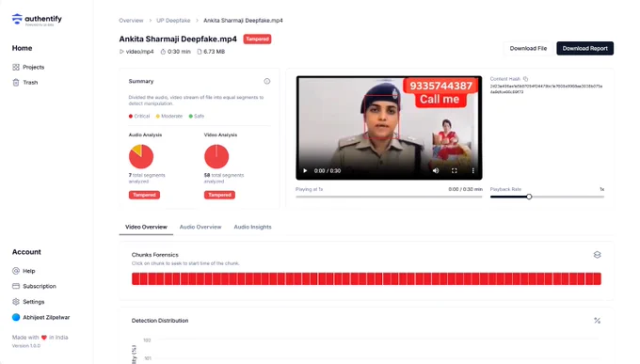Click the authentify logo
This screenshot has width=640, height=364.
click(37, 19)
